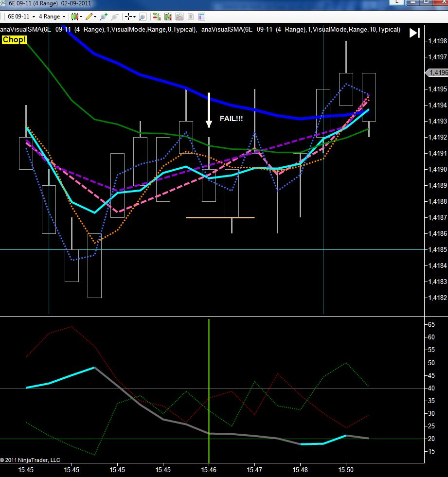This screenshot has width=448, height=477.
Task: Click the 65 level on indicator scale
Action: [x=431, y=324]
